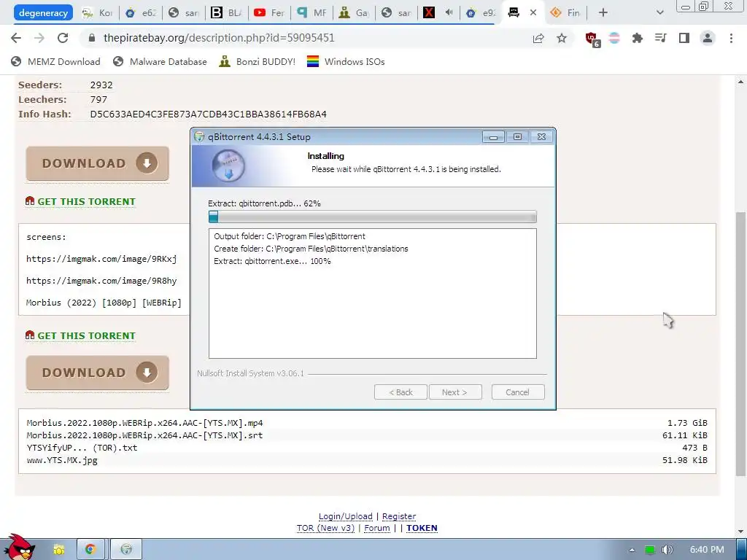
Task: Click the qBittorrent setup title bar icon
Action: pos(199,136)
